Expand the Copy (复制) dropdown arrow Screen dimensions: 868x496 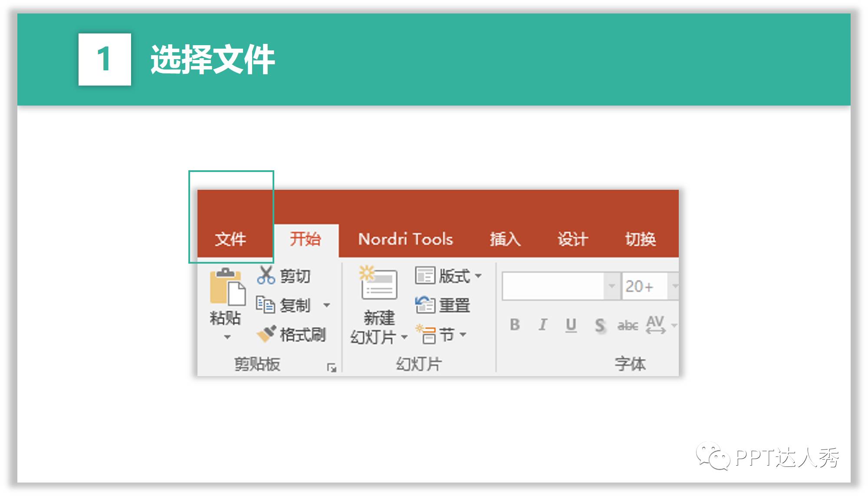(x=327, y=305)
